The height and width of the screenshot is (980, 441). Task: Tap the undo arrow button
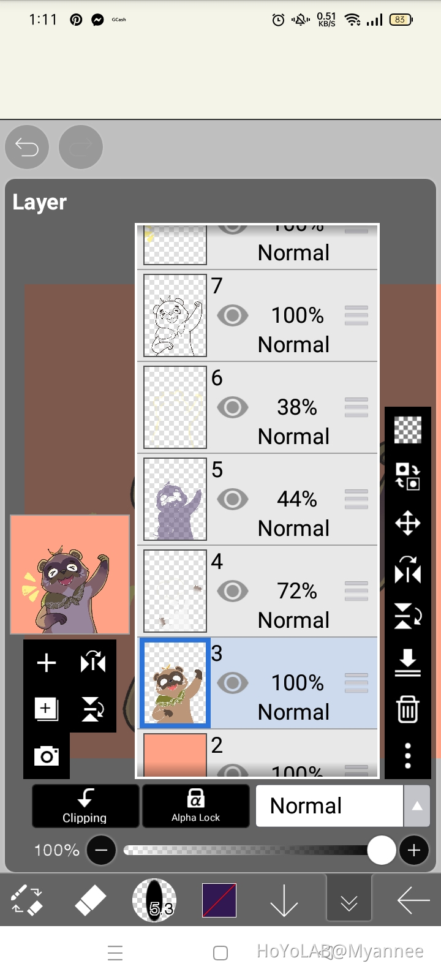[27, 147]
